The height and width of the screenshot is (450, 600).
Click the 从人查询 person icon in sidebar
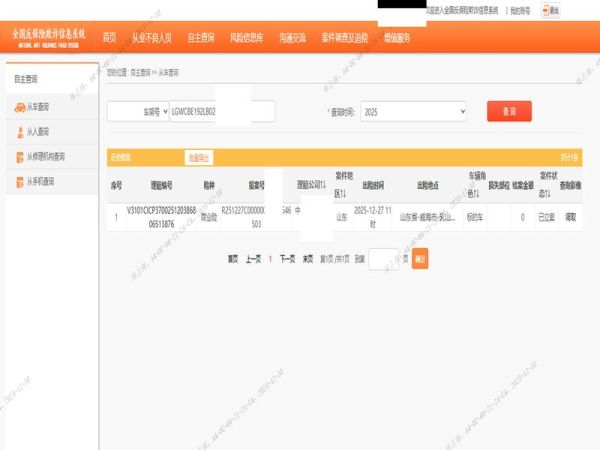click(18, 131)
